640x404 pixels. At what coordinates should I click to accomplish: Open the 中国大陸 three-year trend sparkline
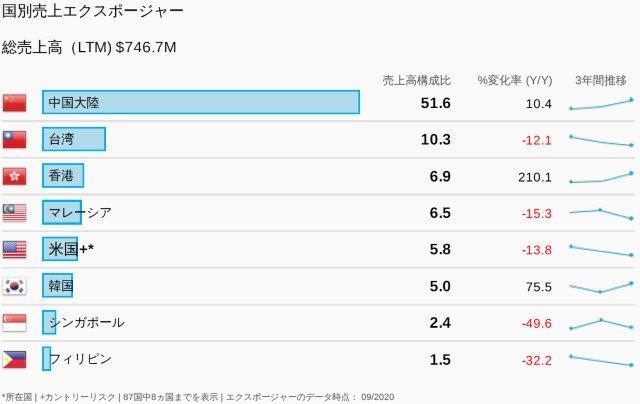tap(600, 104)
